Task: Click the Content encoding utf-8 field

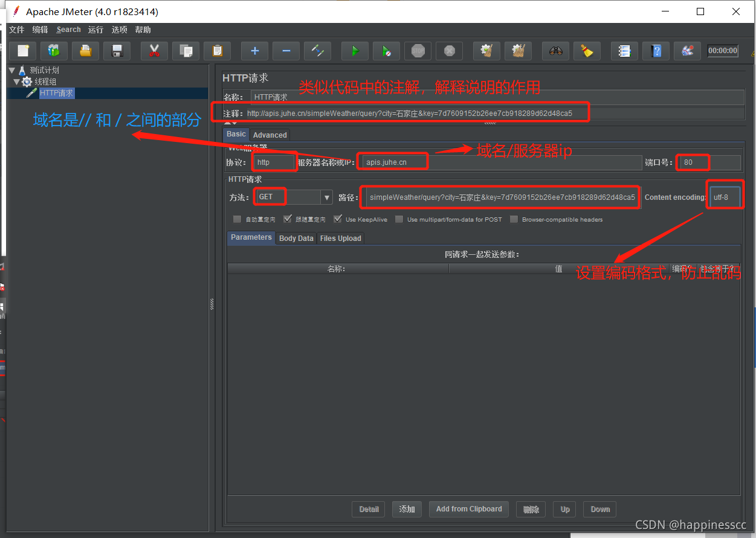Action: click(724, 197)
